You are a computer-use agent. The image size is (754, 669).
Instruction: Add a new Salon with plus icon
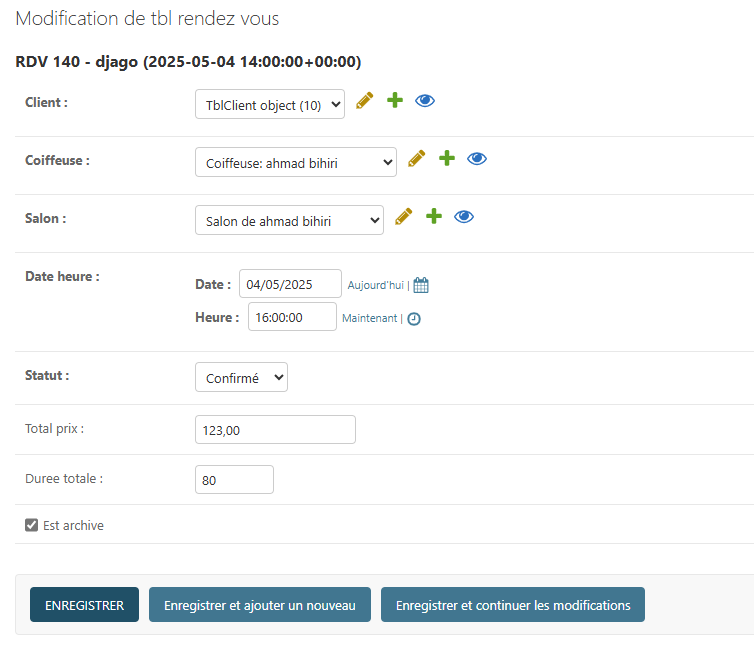(x=434, y=217)
